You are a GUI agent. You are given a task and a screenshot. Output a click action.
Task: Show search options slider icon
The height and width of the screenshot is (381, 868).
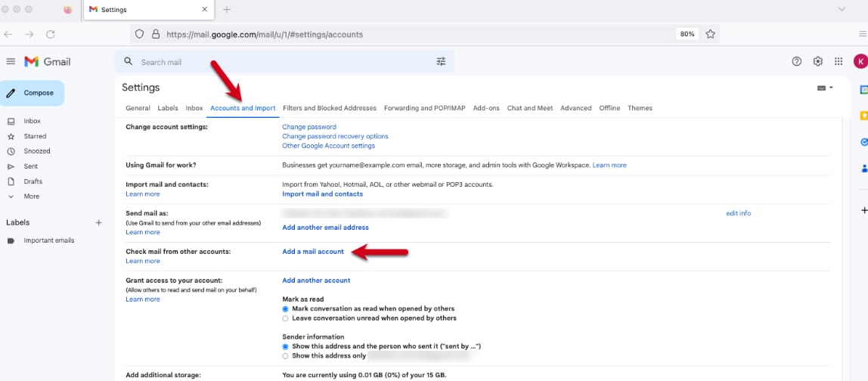coord(442,61)
